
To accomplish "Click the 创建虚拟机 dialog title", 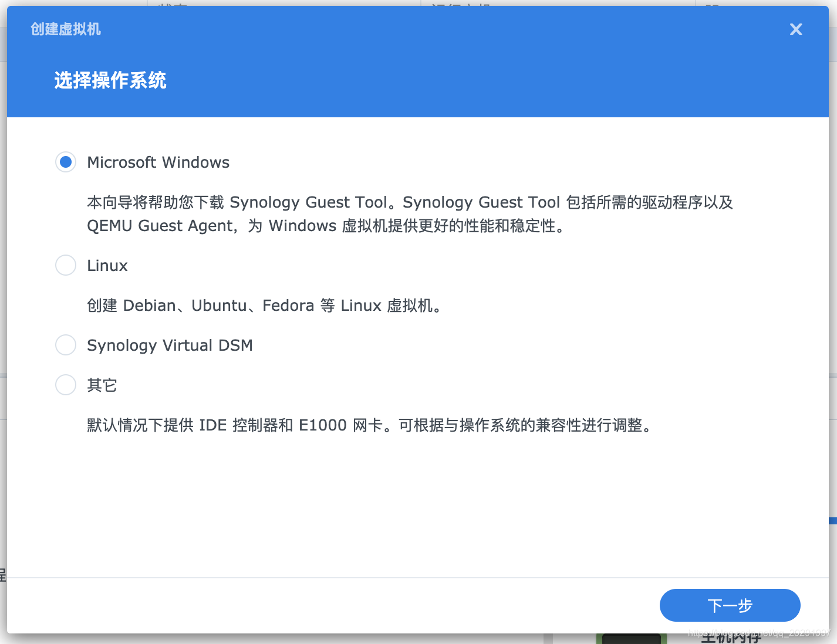I will (66, 29).
